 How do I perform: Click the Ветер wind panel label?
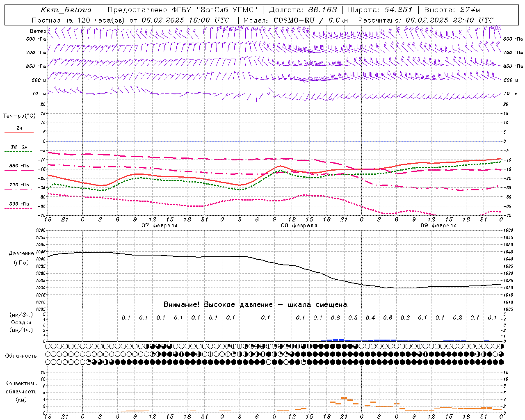point(38,31)
